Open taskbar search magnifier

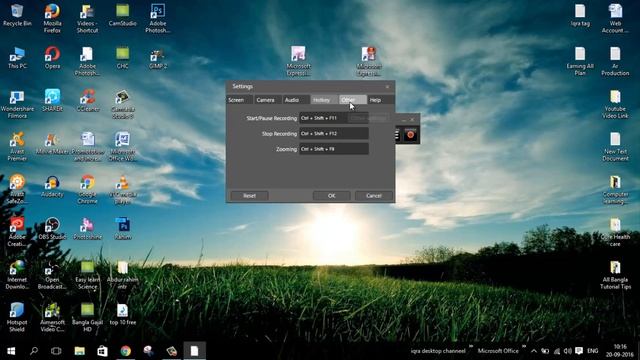[x=34, y=351]
